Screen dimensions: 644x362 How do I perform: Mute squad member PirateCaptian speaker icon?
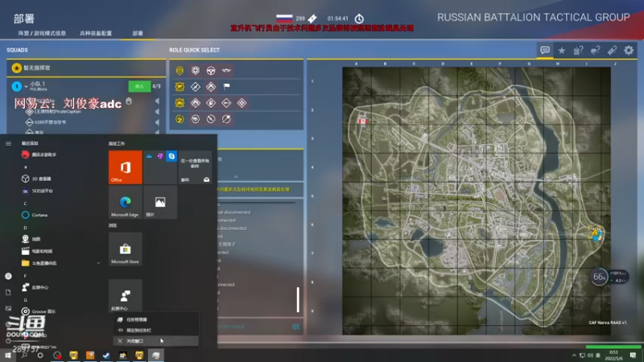coord(157,112)
